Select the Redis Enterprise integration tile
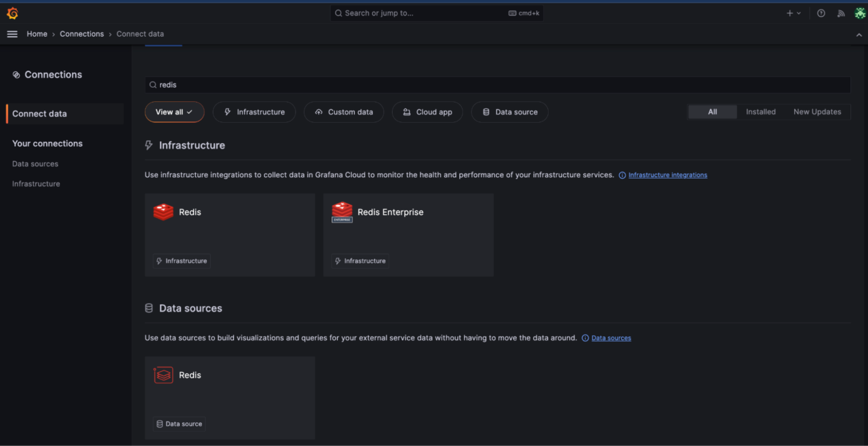 pyautogui.click(x=408, y=234)
